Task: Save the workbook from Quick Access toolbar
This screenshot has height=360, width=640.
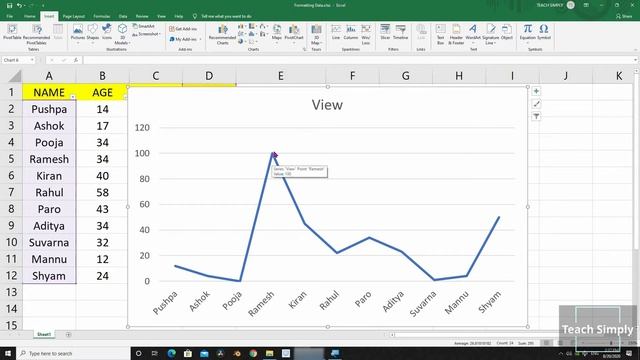Action: pos(9,5)
